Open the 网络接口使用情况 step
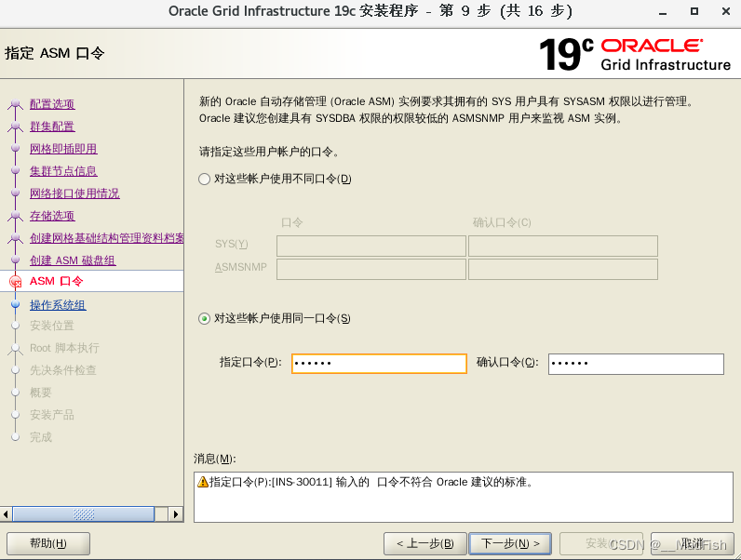 74,193
